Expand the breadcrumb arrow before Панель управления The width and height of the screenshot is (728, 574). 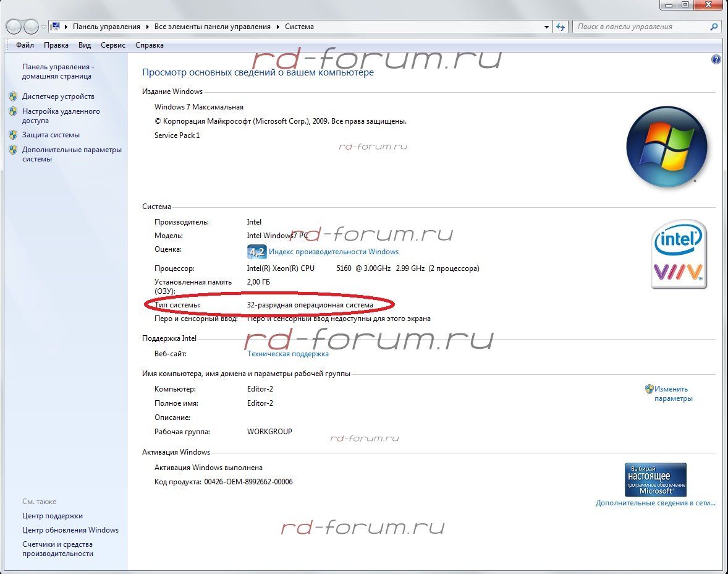point(66,27)
